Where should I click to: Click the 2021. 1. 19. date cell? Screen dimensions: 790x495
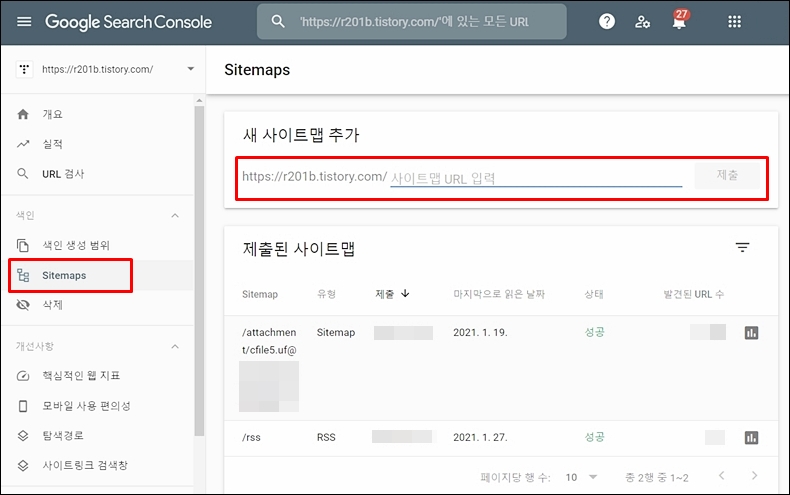point(480,333)
